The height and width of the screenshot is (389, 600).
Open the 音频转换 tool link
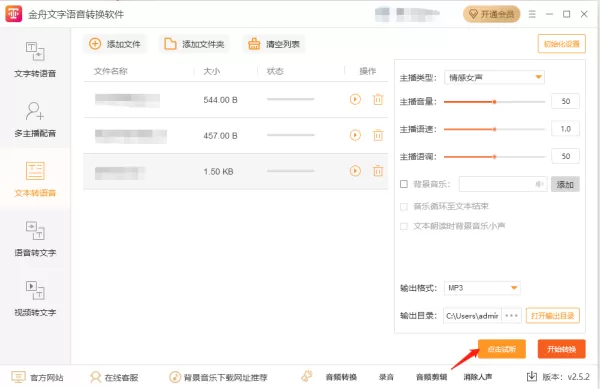[x=341, y=377]
